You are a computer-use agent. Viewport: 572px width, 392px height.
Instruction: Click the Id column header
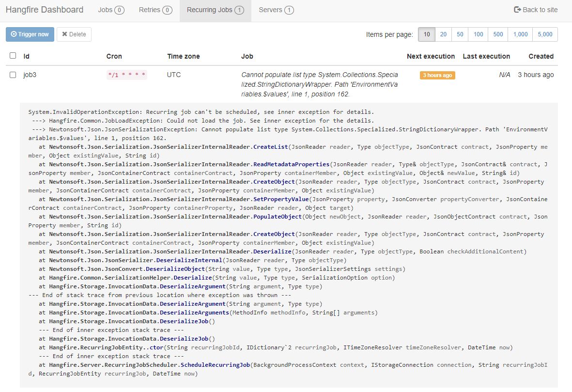pyautogui.click(x=26, y=56)
